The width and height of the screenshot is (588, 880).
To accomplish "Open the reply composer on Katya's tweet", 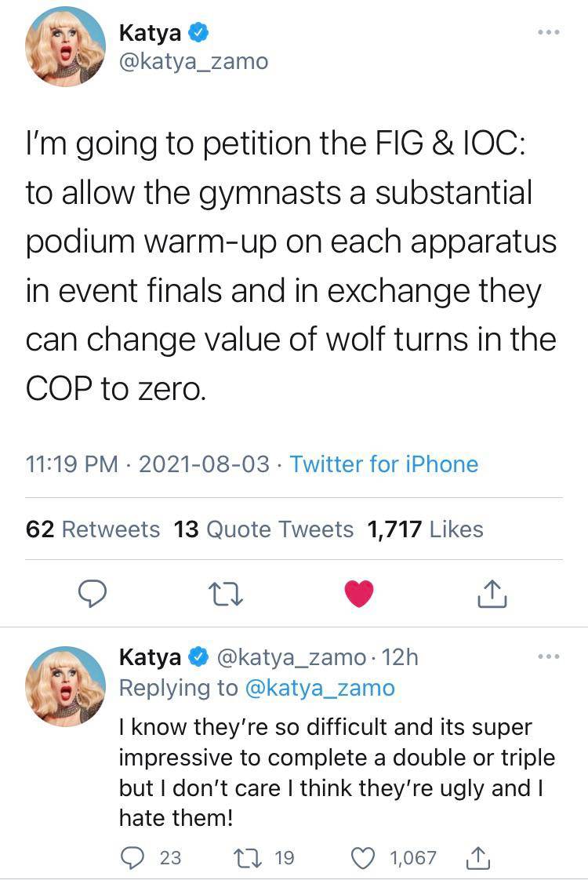I will click(x=93, y=594).
